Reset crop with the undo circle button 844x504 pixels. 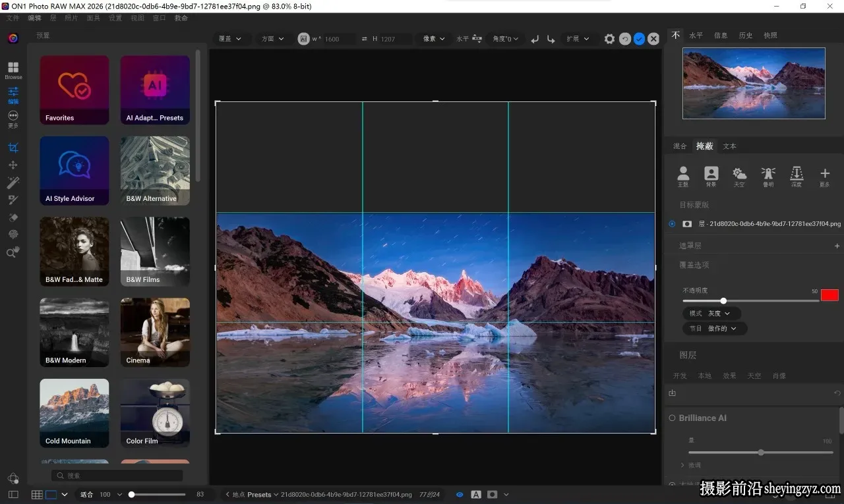click(625, 39)
